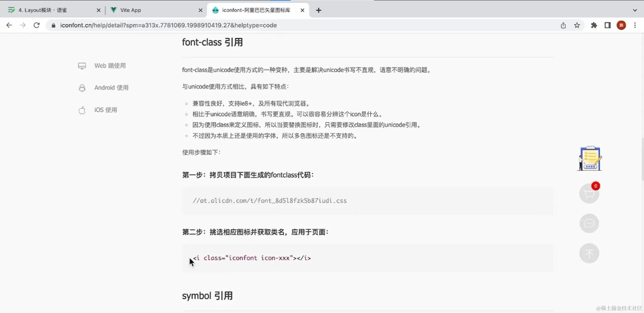The image size is (644, 313).
Task: Click the lock icon in address bar
Action: click(53, 25)
